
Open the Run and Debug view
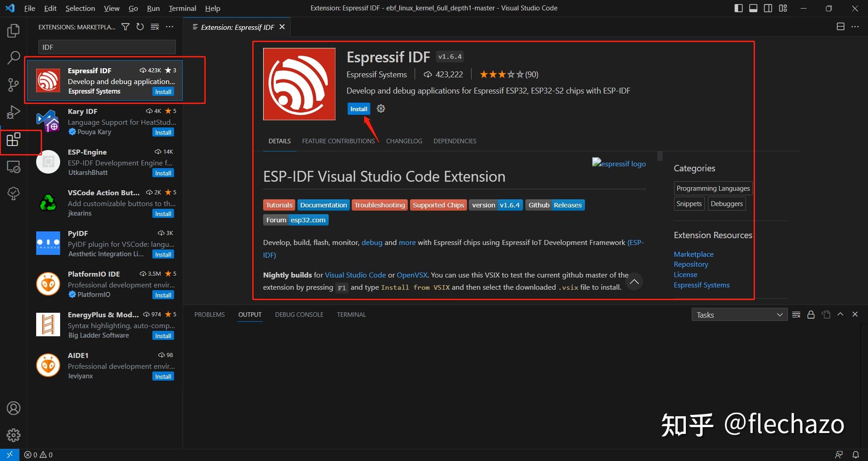click(14, 112)
